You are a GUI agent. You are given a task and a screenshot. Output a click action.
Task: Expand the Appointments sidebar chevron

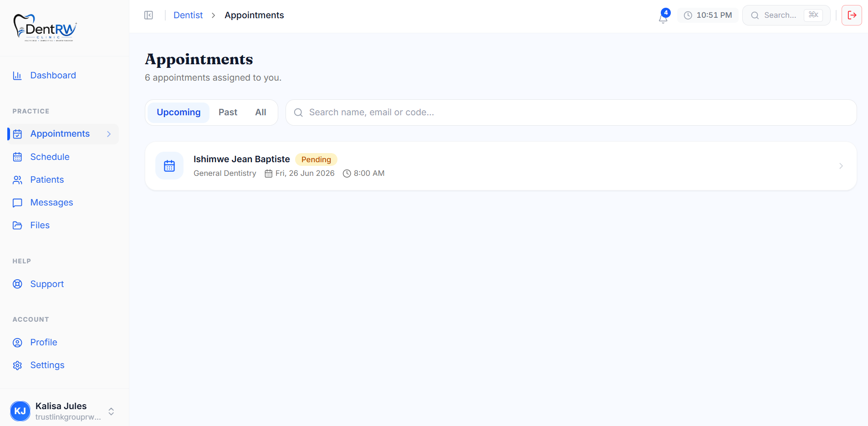[x=109, y=134]
